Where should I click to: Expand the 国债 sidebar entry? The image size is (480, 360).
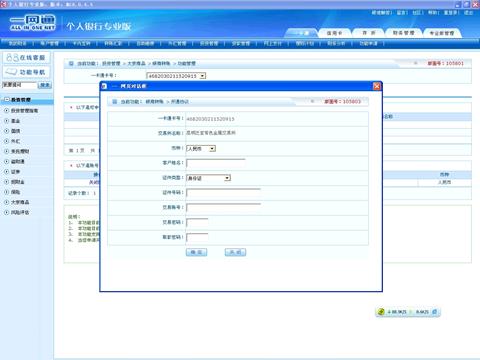[12, 131]
